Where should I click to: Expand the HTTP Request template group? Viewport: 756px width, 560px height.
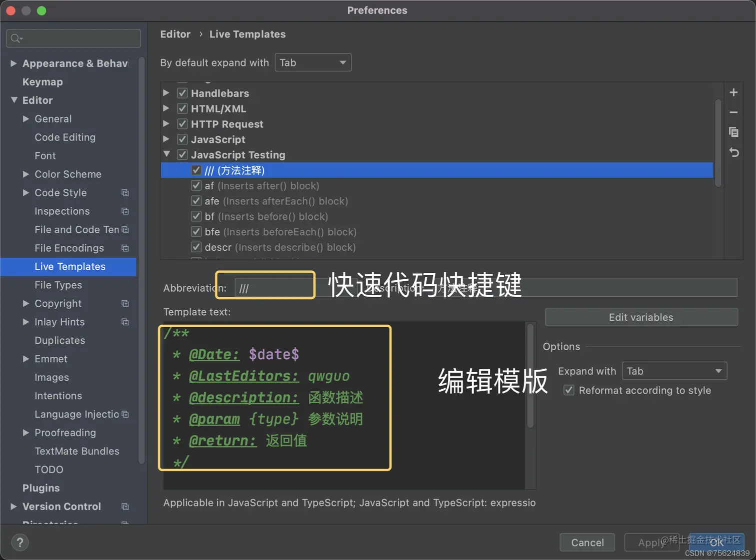pyautogui.click(x=166, y=124)
